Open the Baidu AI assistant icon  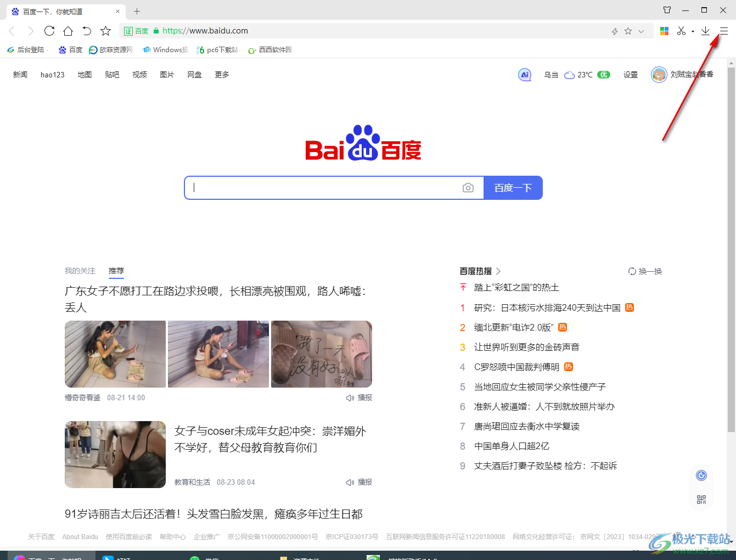(525, 75)
